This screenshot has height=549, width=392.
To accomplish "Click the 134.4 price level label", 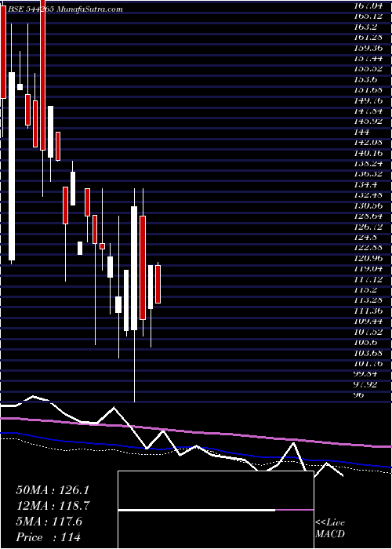I will pos(366,185).
